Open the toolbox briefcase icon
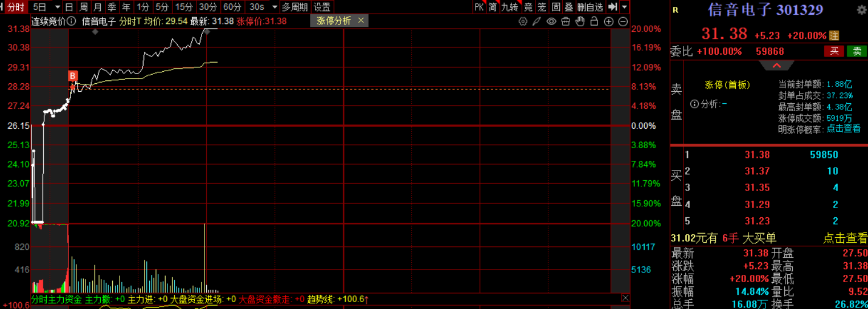The width and height of the screenshot is (868, 309). (566, 22)
